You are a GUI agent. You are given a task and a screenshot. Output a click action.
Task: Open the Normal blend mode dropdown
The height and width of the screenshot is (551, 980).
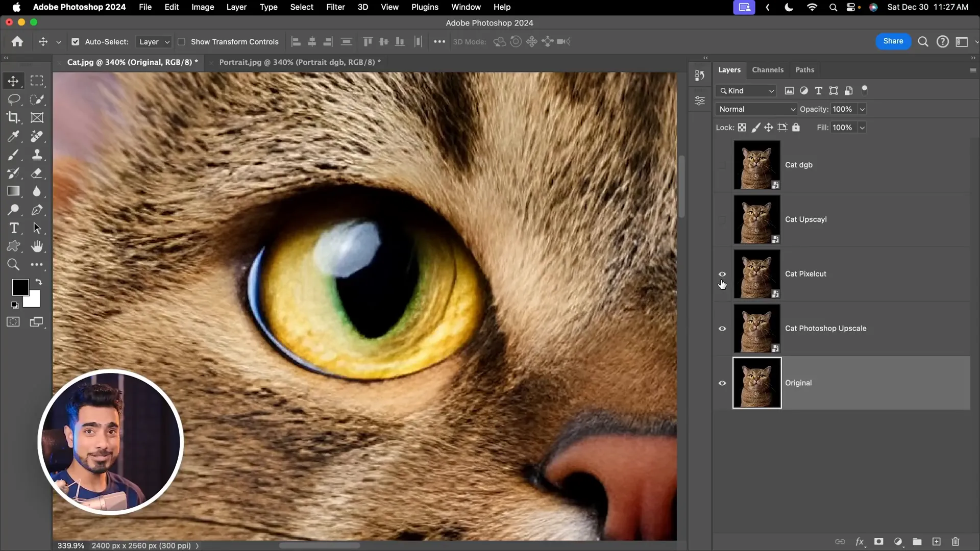tap(756, 109)
